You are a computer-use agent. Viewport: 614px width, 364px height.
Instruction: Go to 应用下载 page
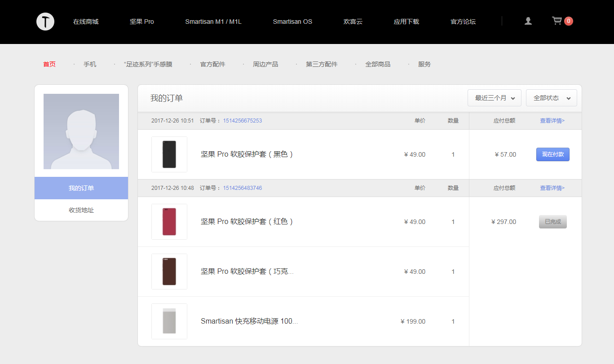click(406, 22)
